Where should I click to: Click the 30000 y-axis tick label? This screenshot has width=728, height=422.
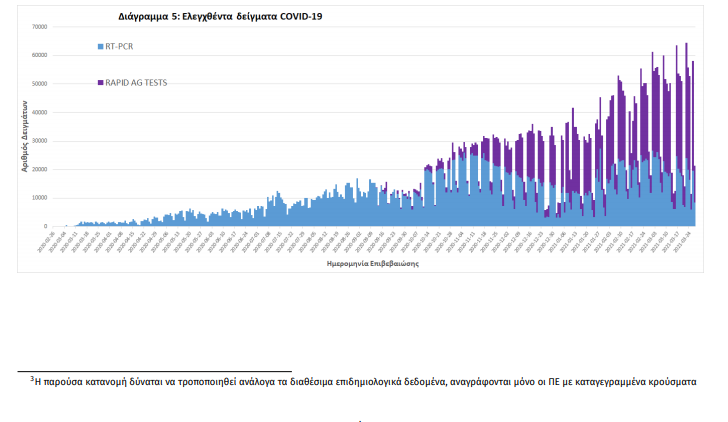pyautogui.click(x=39, y=140)
